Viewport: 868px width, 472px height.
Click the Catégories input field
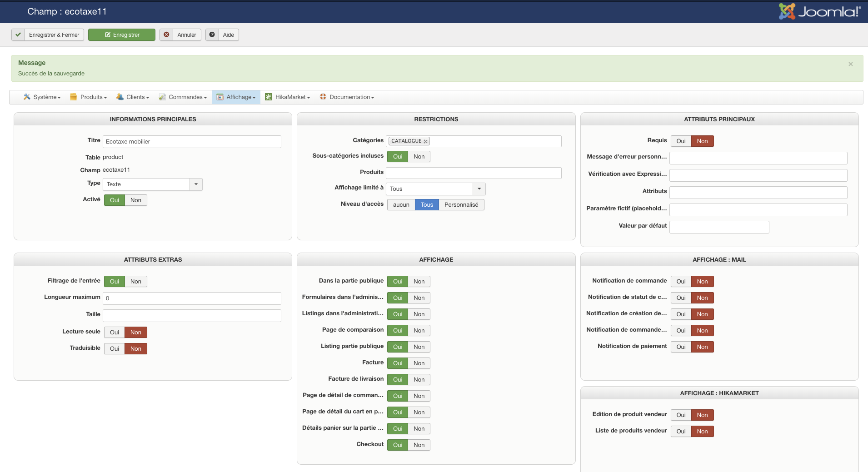(x=474, y=141)
